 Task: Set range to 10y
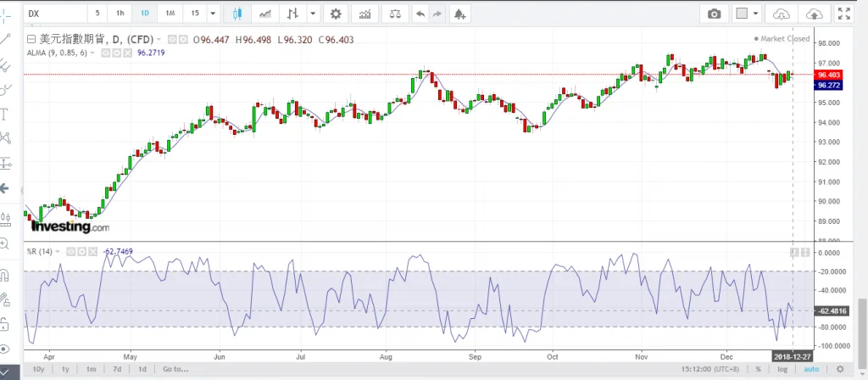(x=38, y=369)
